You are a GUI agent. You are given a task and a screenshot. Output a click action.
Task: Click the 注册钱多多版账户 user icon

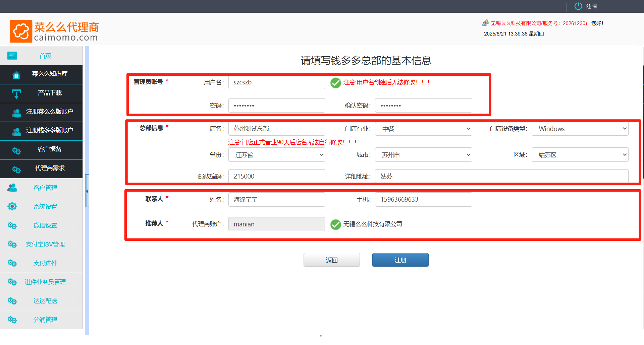[x=16, y=132]
